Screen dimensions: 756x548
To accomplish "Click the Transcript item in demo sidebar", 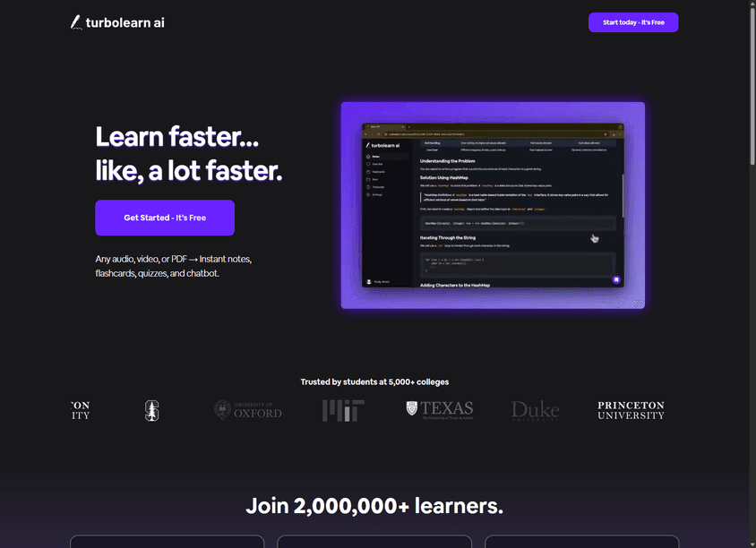I will 375,187.
